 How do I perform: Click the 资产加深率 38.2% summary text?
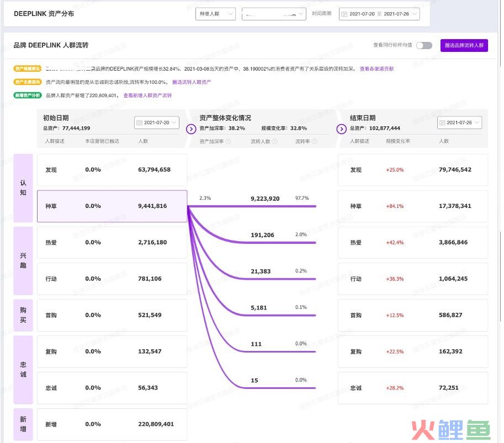point(222,128)
